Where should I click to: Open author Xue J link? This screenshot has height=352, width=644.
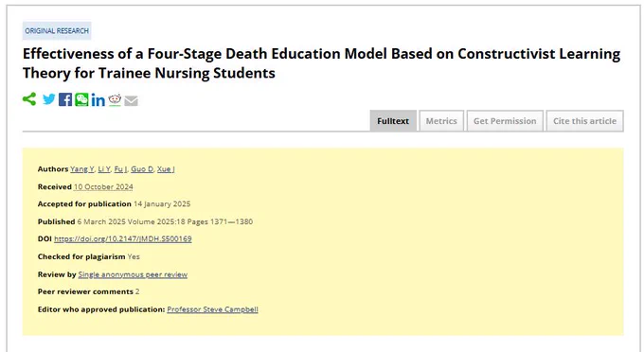[166, 169]
